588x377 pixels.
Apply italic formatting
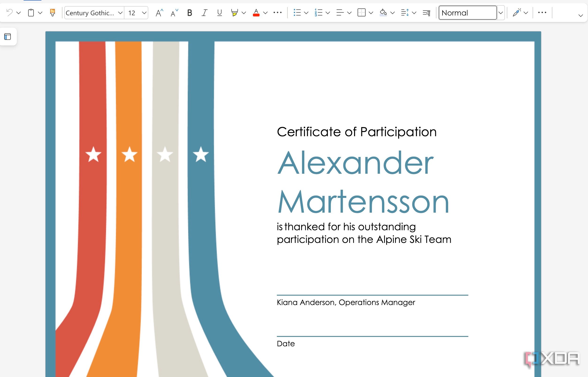(x=204, y=13)
